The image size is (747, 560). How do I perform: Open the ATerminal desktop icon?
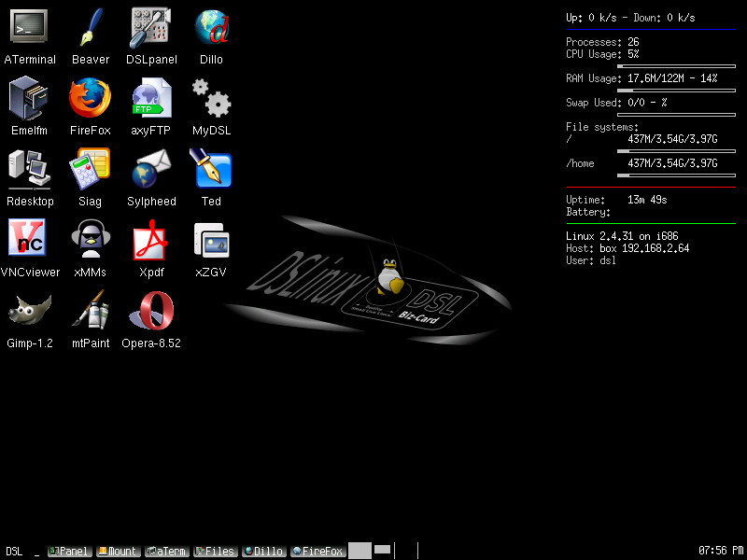tap(30, 27)
